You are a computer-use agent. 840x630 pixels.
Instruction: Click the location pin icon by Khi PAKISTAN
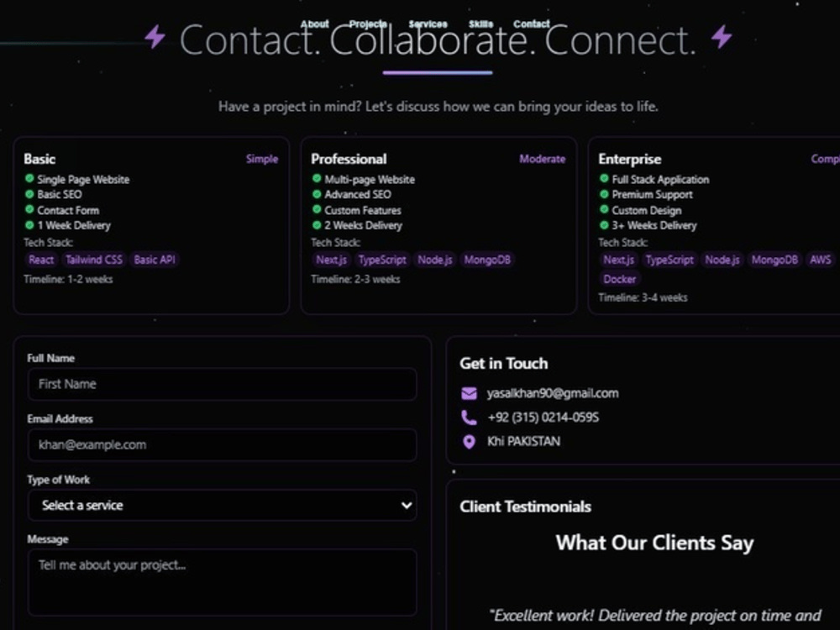(469, 442)
